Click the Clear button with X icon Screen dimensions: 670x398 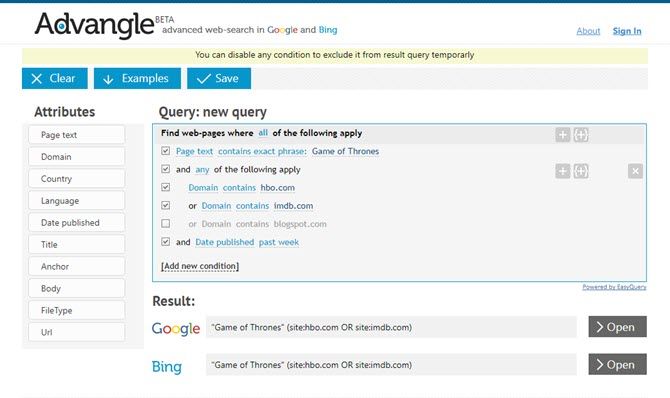click(55, 78)
